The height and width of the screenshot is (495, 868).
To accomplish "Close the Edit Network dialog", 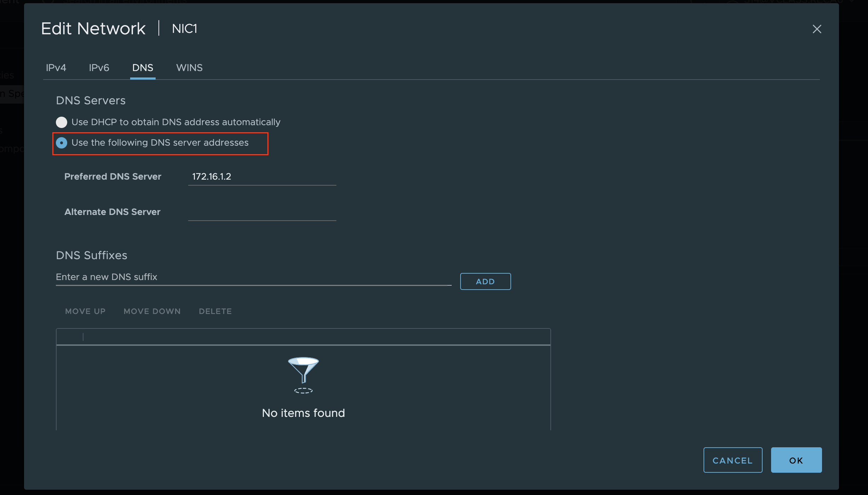I will tap(817, 29).
